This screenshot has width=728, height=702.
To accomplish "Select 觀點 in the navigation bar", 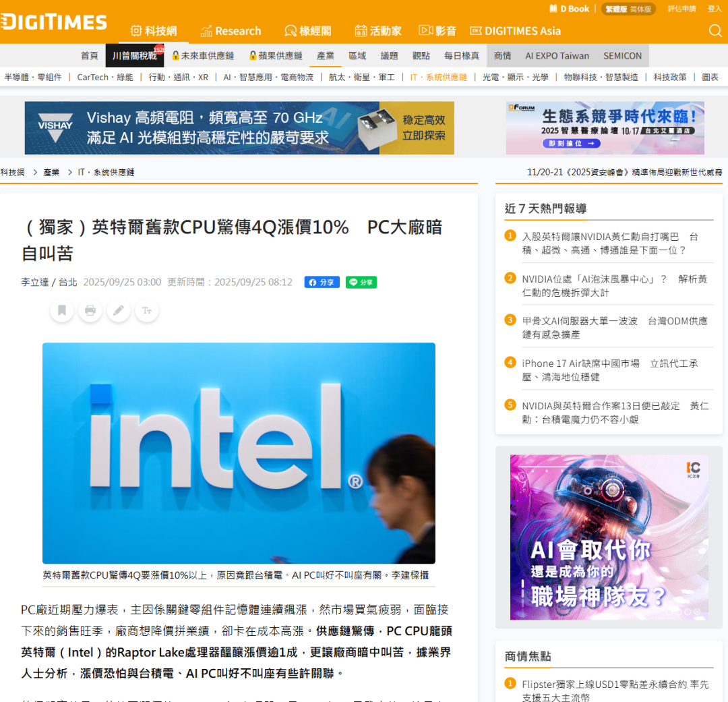I will (421, 56).
